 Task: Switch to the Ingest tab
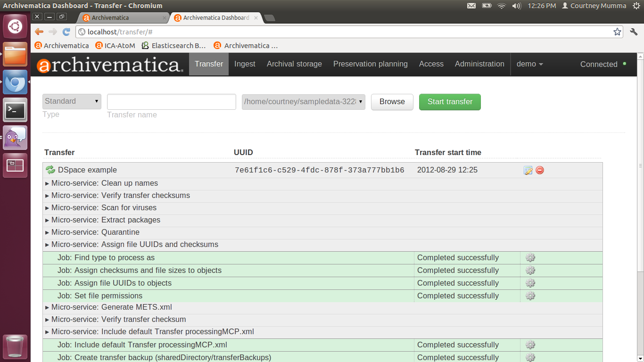pos(245,64)
